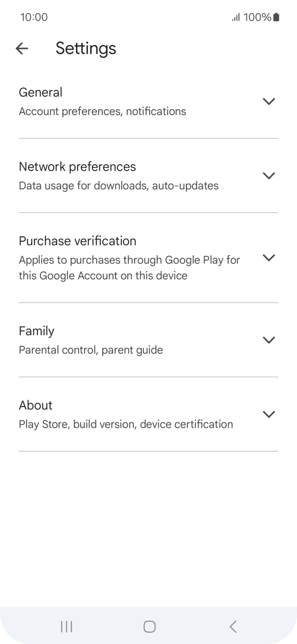The width and height of the screenshot is (297, 644).
Task: Select the Network preferences heading
Action: 77,167
